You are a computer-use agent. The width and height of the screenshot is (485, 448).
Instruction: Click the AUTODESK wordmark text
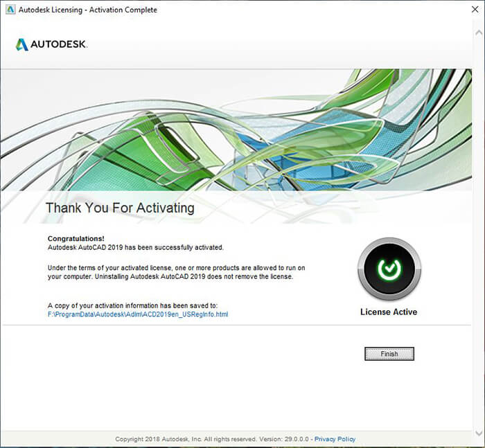[x=58, y=44]
